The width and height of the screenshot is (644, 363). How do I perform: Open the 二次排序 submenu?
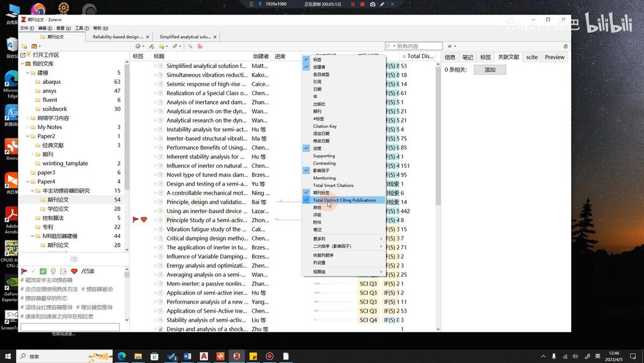344,246
